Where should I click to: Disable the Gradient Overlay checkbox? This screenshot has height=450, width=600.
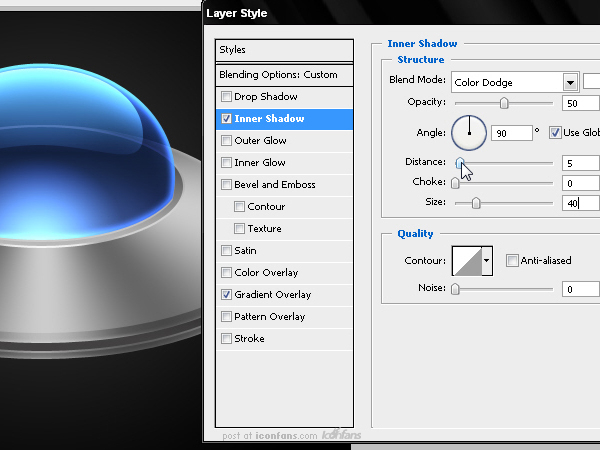(x=227, y=295)
